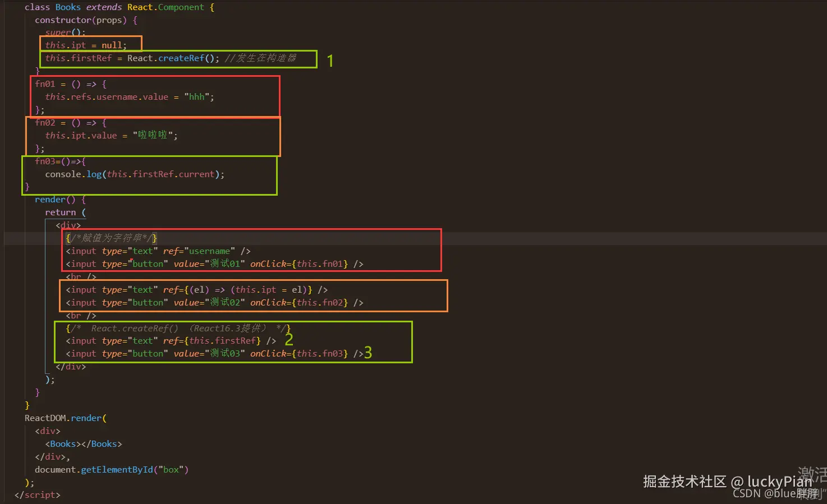Click the button input line with value "测试02"
Image resolution: width=827 pixels, height=504 pixels.
tap(214, 303)
